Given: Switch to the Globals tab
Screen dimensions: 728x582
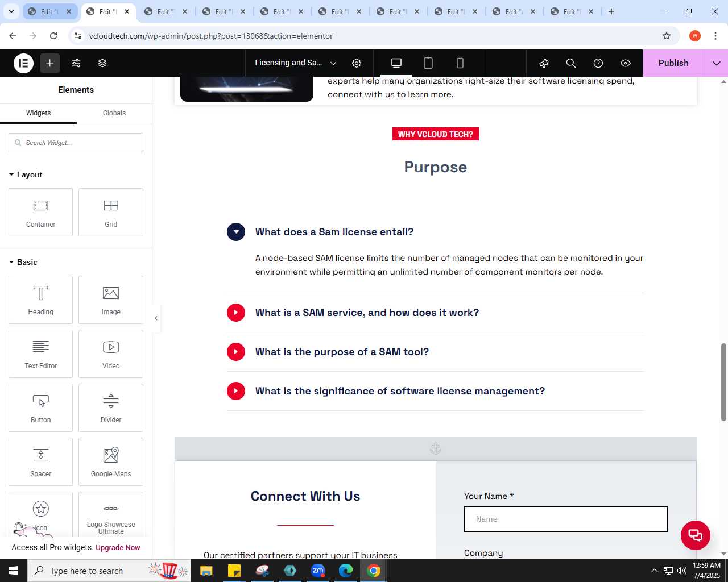Looking at the screenshot, I should 114,113.
